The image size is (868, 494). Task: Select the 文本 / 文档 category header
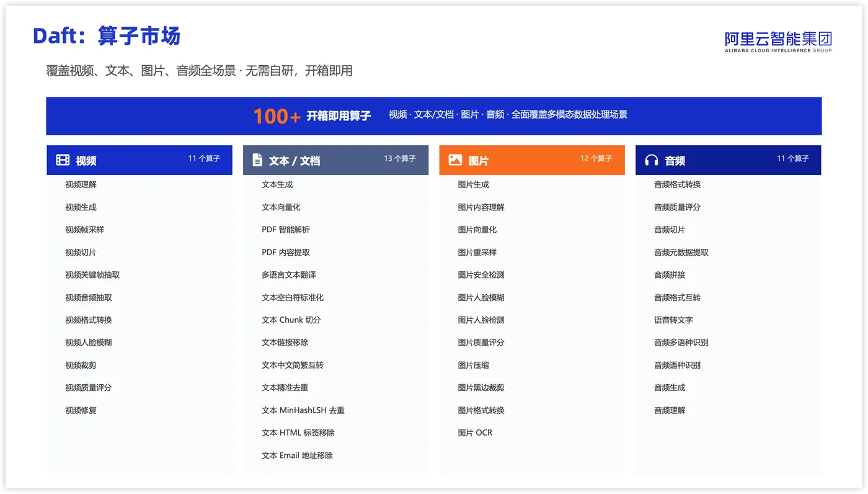(x=335, y=160)
